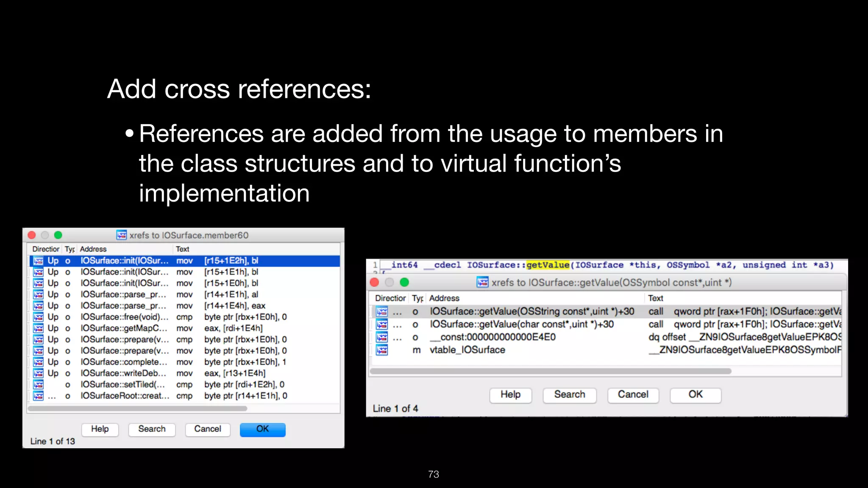Click Search in getValue xrefs dialog
Image resolution: width=868 pixels, height=488 pixels.
tap(570, 395)
